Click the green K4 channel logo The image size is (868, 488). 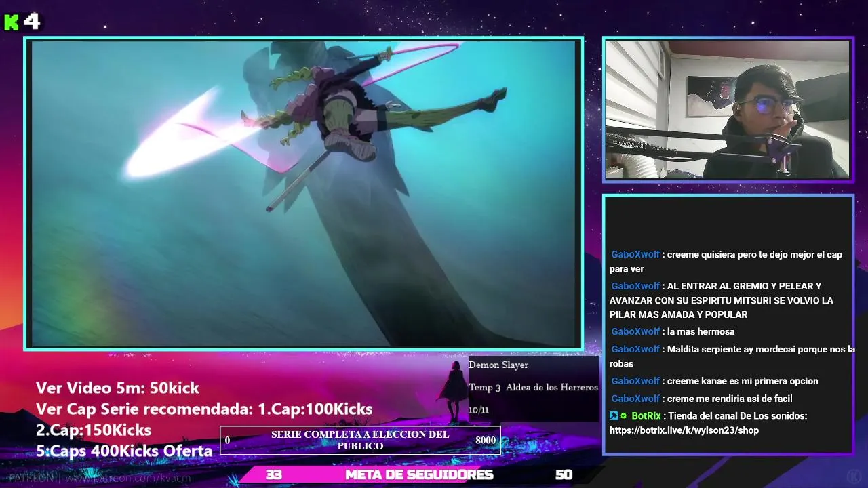click(22, 22)
